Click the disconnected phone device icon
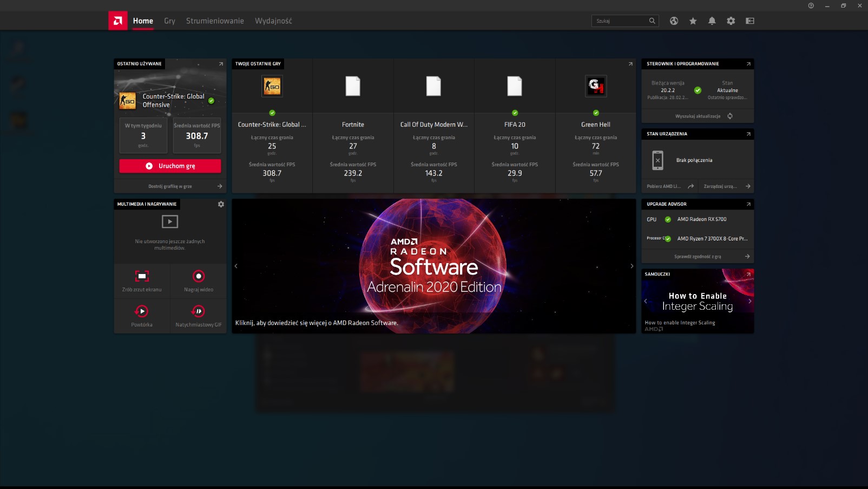The height and width of the screenshot is (489, 868). pos(657,160)
